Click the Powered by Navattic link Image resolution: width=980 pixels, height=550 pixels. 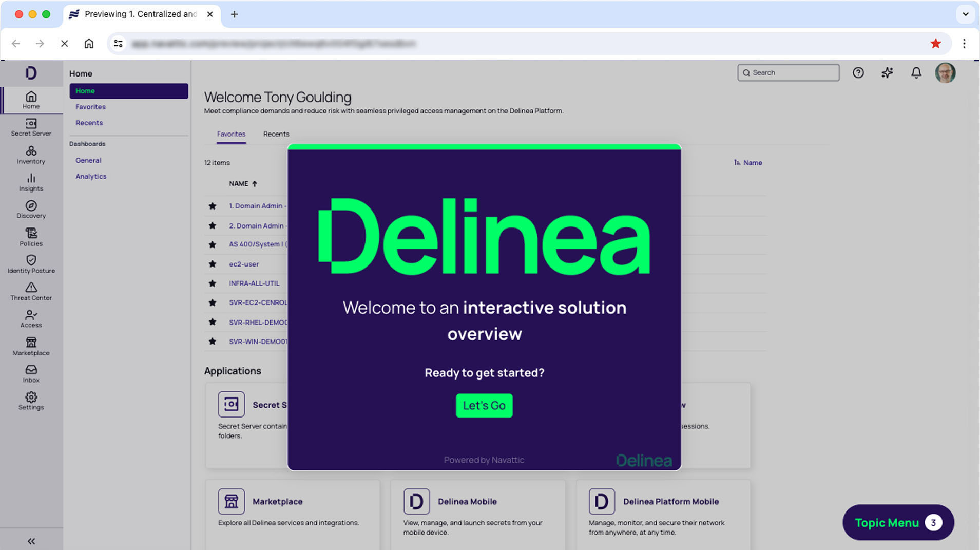[x=484, y=460]
